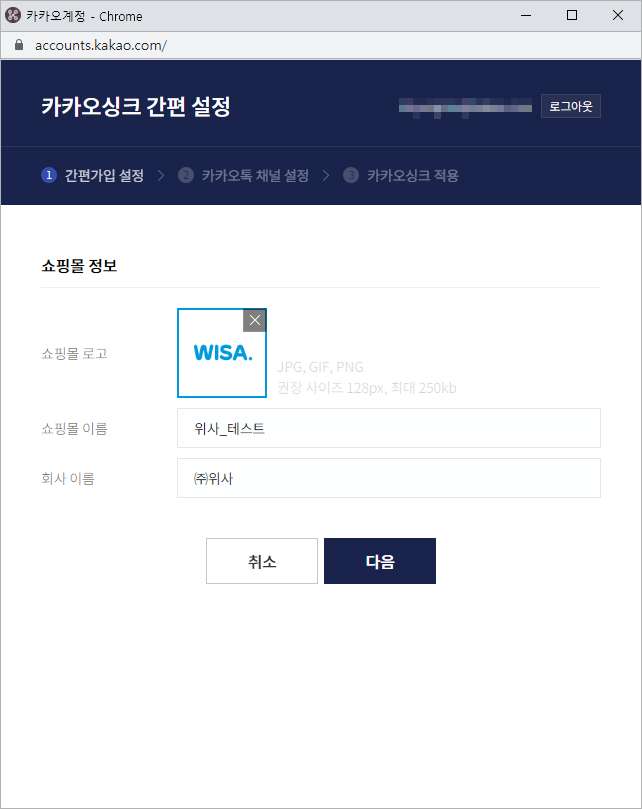The width and height of the screenshot is (642, 809).
Task: Select step 1 number circle icon
Action: point(48,175)
